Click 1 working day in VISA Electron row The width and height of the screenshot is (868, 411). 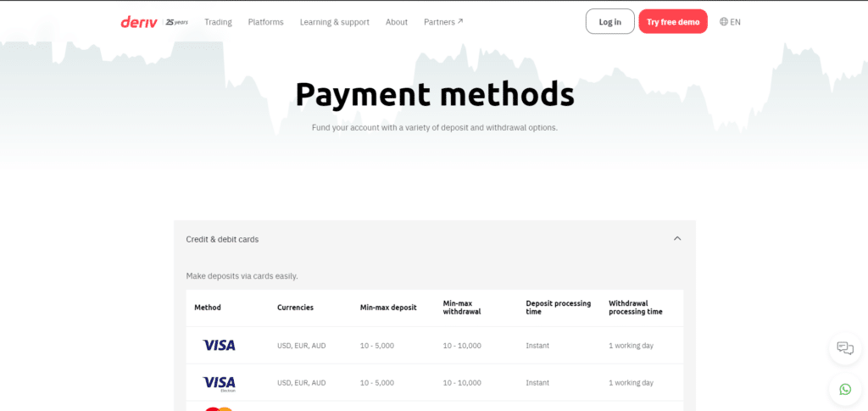[631, 383]
